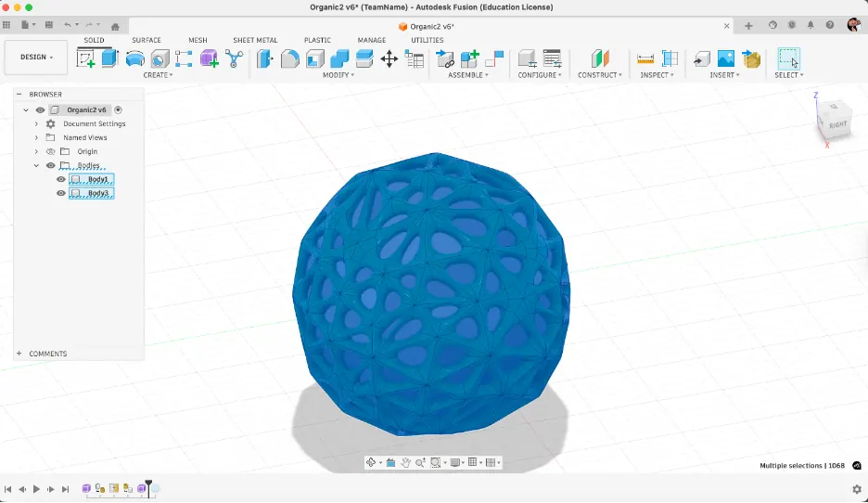
Task: Click the RIGHT face of ViewCube
Action: pyautogui.click(x=837, y=124)
